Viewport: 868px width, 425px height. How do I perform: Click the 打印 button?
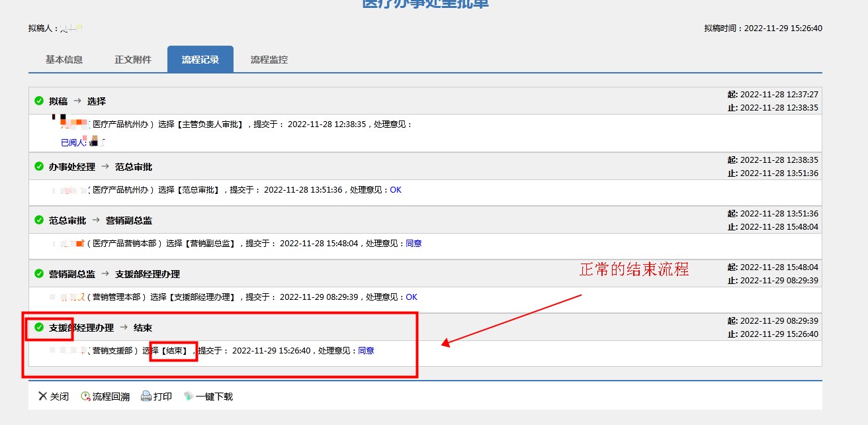coord(156,397)
